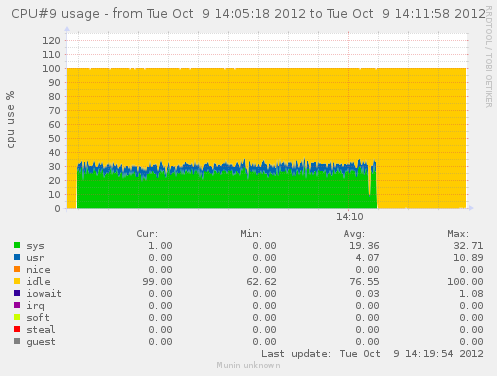The width and height of the screenshot is (497, 376).
Task: Click the sys Max value 32.71
Action: [468, 246]
